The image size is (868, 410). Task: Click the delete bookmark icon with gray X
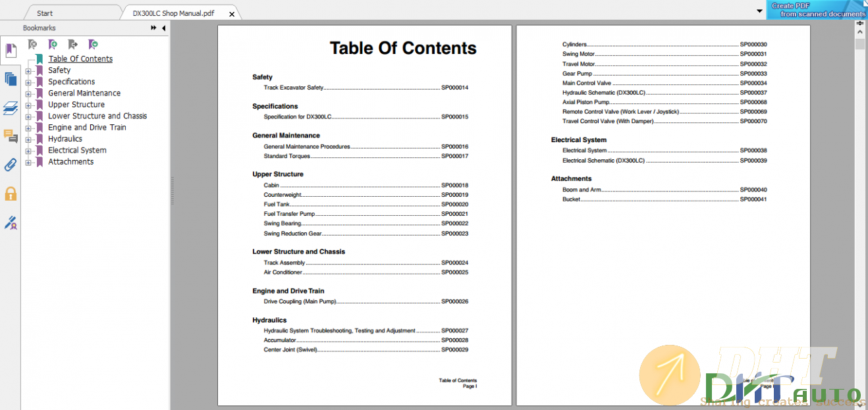[x=33, y=45]
